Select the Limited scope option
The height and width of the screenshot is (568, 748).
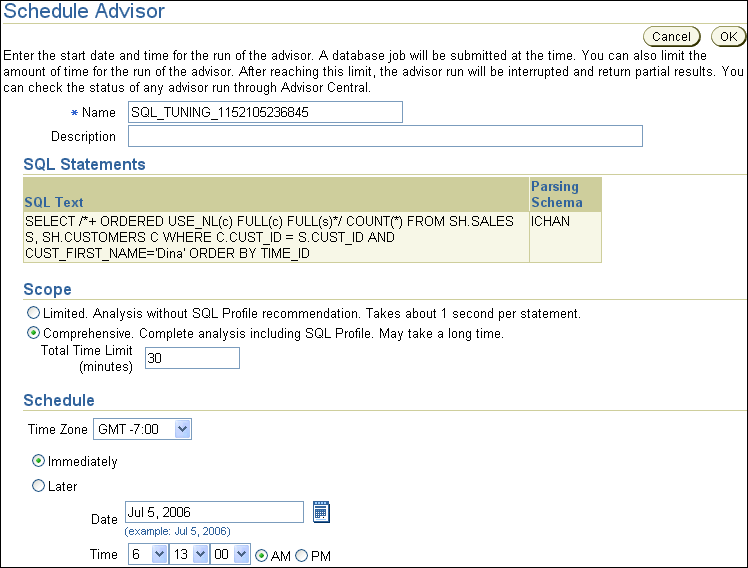pos(35,314)
